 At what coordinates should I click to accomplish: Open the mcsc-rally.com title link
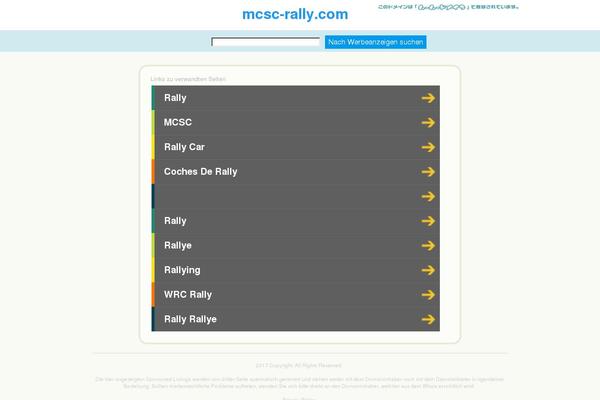[x=295, y=14]
